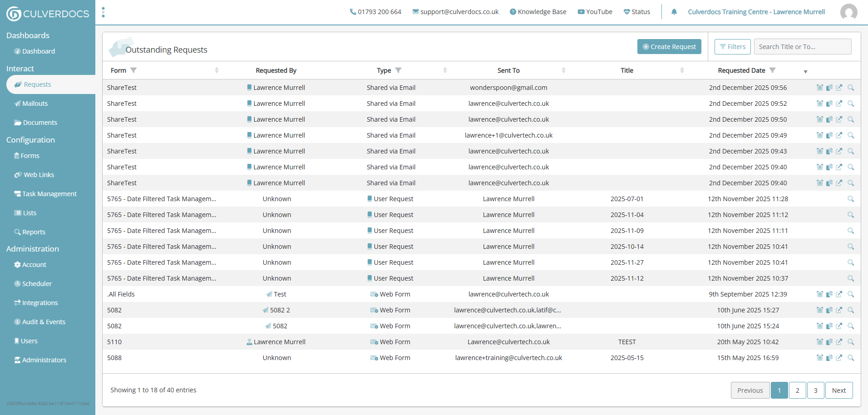Open the Form column filter funnel
The height and width of the screenshot is (415, 868).
[133, 70]
